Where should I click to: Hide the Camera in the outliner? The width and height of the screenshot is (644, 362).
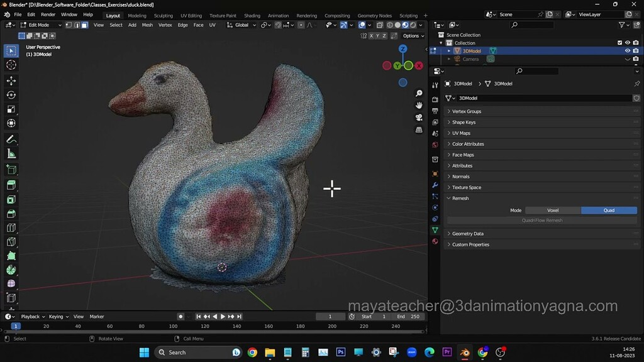tap(626, 58)
